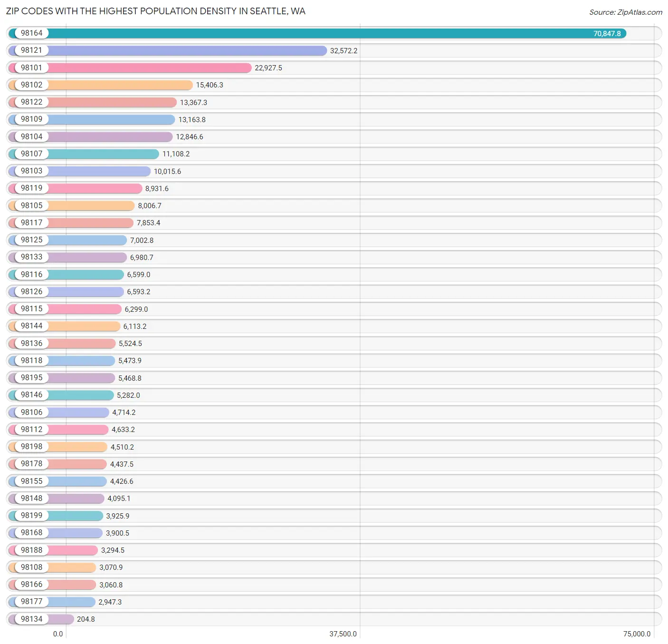Select the pink 98101 bar
668x644 pixels.
tap(149, 68)
